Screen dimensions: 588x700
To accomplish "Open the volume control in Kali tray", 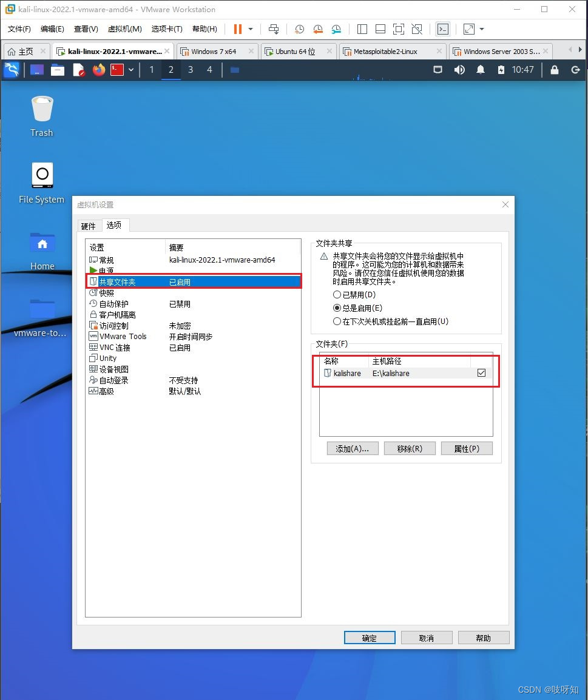I will pos(459,70).
